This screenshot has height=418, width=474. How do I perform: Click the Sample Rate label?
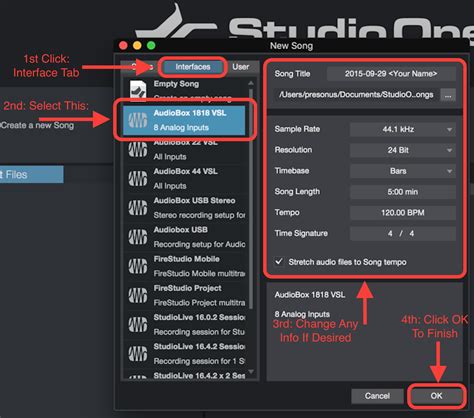coord(297,129)
